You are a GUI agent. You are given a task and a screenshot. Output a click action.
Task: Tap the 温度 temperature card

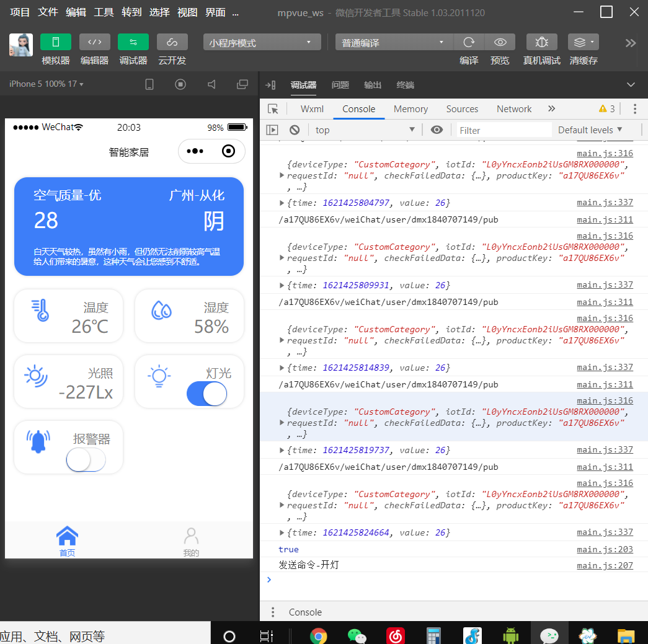[x=69, y=316]
